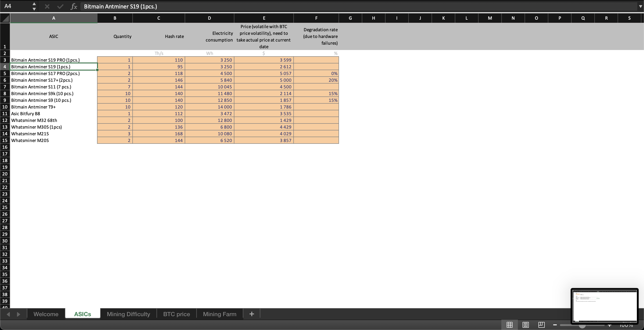Viewport: 644px width, 330px height.
Task: Switch to the Welcome sheet tab
Action: [x=46, y=314]
